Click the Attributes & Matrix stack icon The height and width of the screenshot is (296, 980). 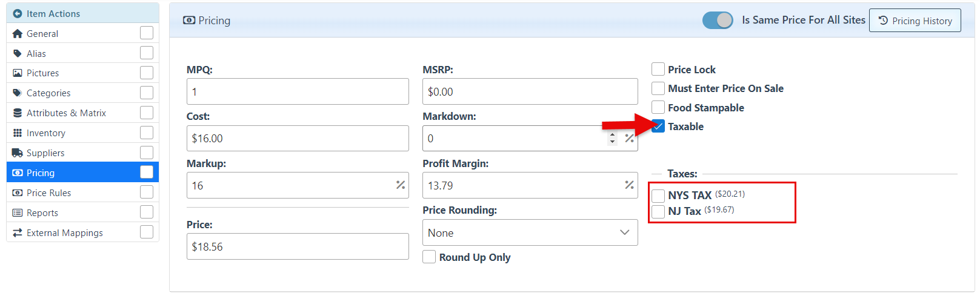(17, 113)
